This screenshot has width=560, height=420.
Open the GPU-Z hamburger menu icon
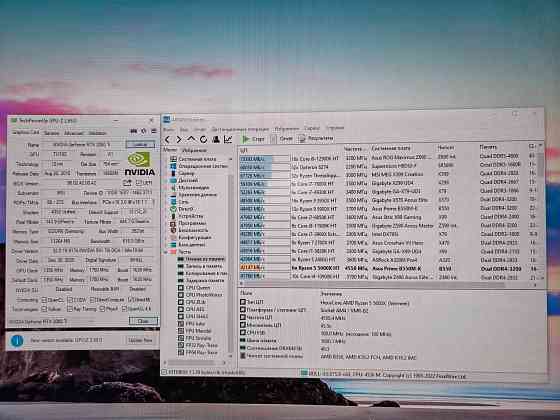154,131
